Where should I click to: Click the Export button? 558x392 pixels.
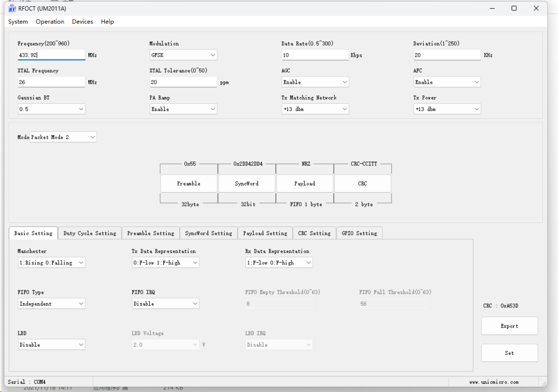point(509,326)
